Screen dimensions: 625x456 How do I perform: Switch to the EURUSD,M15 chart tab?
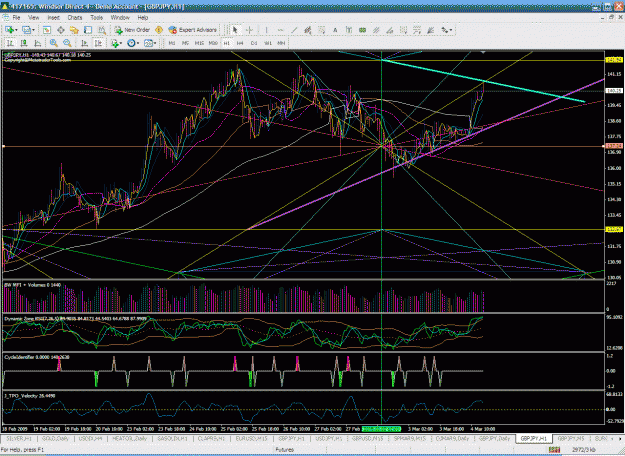(x=252, y=438)
